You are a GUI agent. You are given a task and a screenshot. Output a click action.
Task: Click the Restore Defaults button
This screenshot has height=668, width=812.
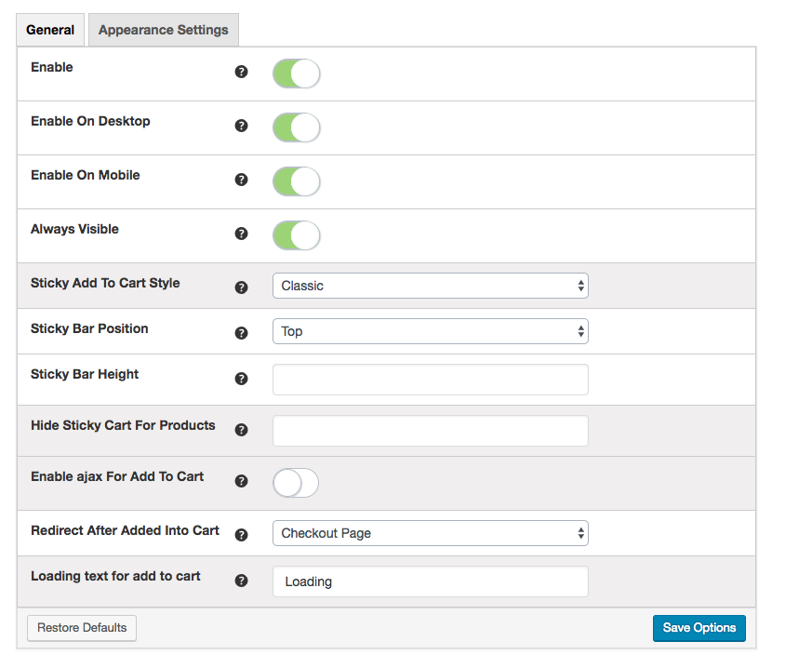coord(82,628)
